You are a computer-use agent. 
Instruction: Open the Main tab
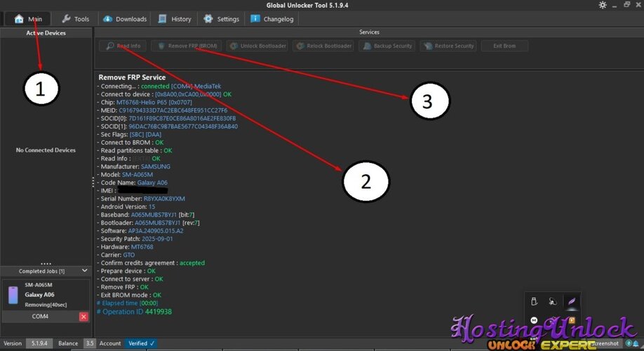(x=27, y=19)
